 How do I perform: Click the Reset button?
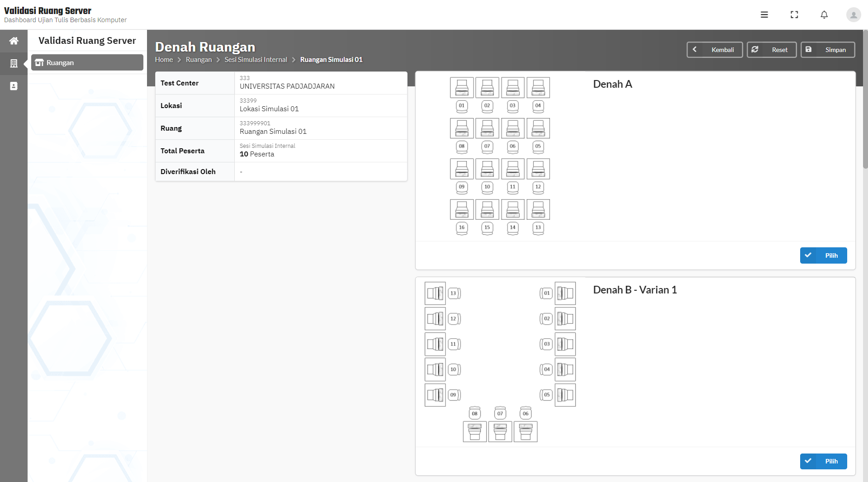click(x=772, y=50)
